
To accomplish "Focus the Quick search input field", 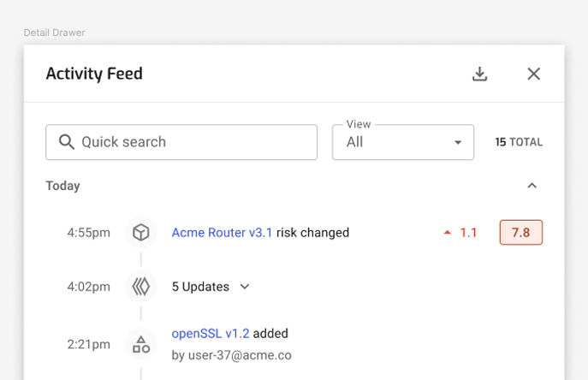I will click(x=181, y=142).
